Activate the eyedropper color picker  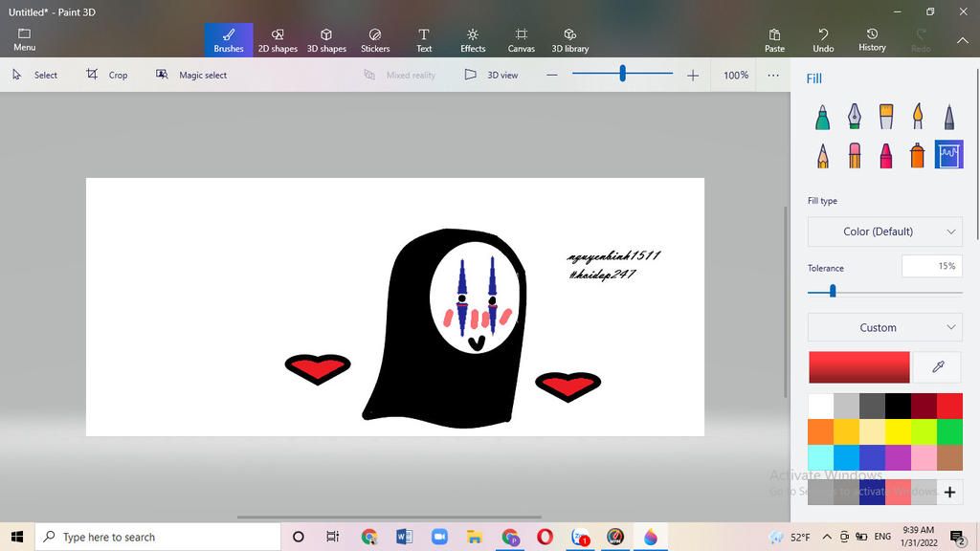click(938, 366)
